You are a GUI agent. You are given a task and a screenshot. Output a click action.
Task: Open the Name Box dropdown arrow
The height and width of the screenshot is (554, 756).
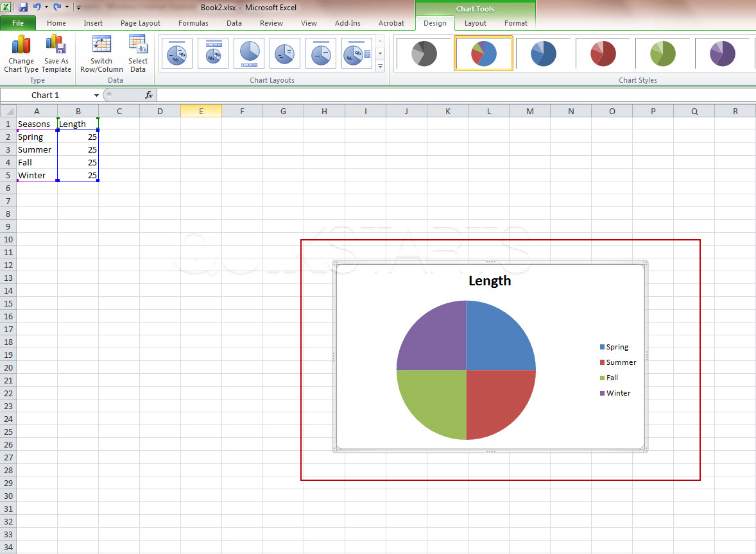[x=96, y=96]
